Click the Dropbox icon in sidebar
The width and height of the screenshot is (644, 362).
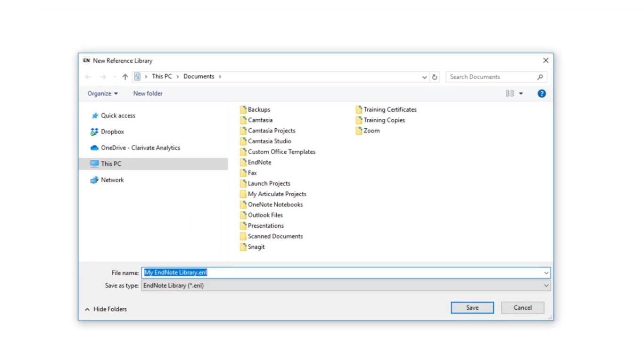pyautogui.click(x=94, y=132)
